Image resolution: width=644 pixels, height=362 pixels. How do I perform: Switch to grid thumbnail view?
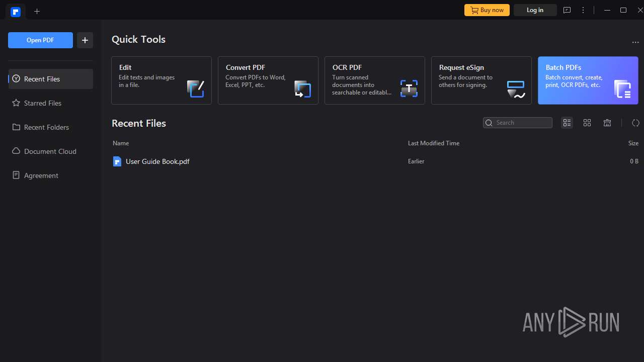(587, 123)
